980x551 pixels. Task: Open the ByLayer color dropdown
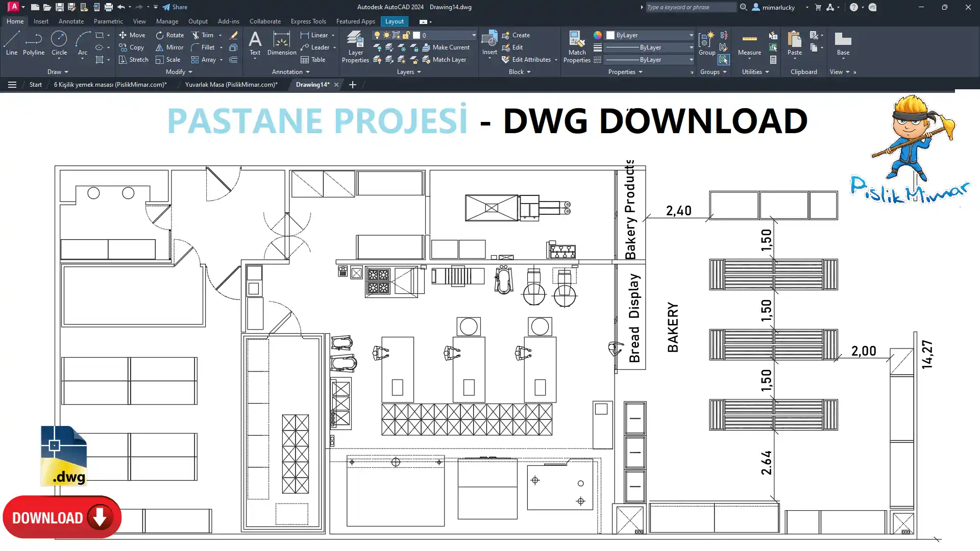pos(649,35)
